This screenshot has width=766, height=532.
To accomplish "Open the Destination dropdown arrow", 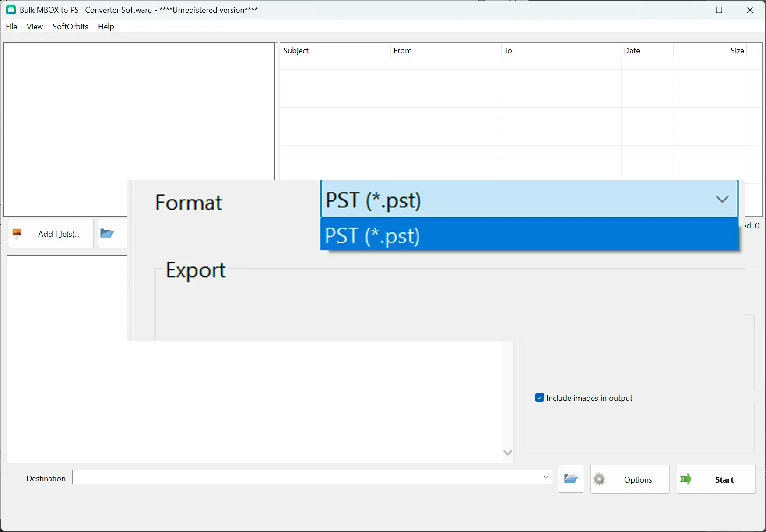I will click(x=546, y=477).
